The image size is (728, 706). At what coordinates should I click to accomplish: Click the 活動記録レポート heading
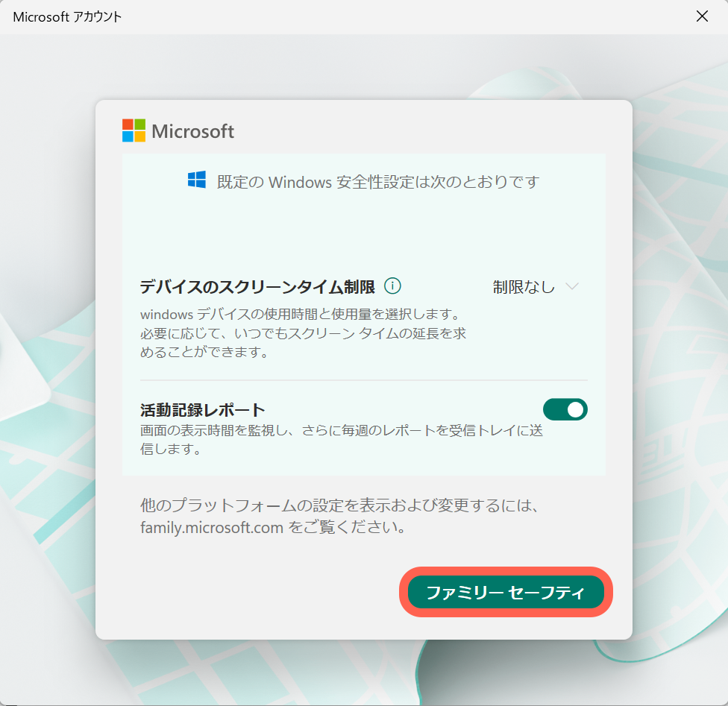[202, 410]
